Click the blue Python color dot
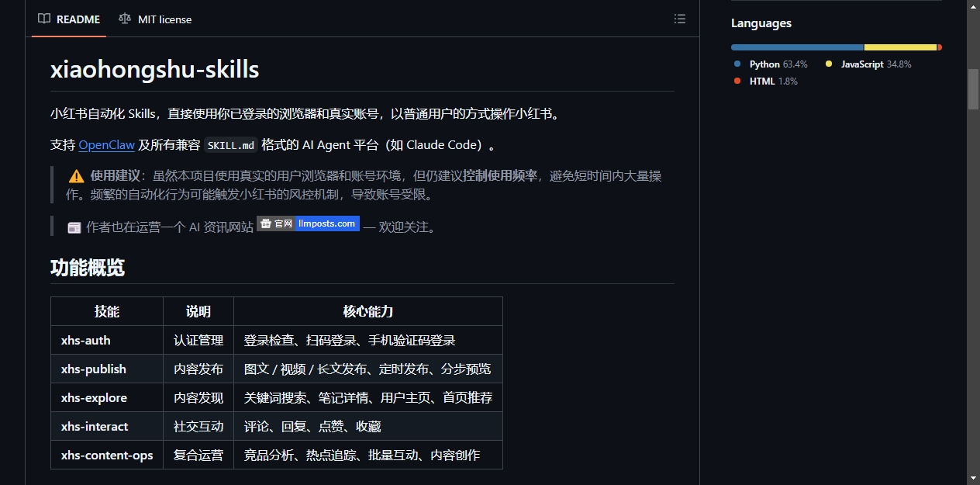980x485 pixels. 737,64
